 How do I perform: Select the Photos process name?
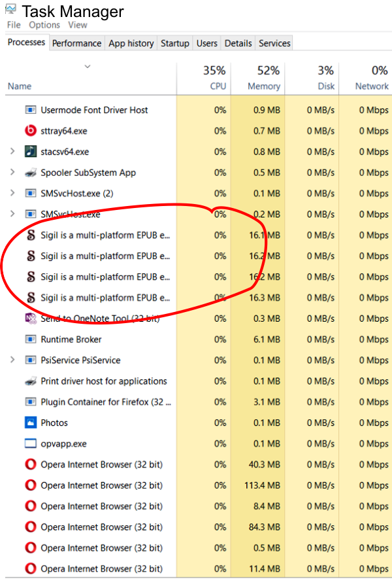[x=54, y=423]
